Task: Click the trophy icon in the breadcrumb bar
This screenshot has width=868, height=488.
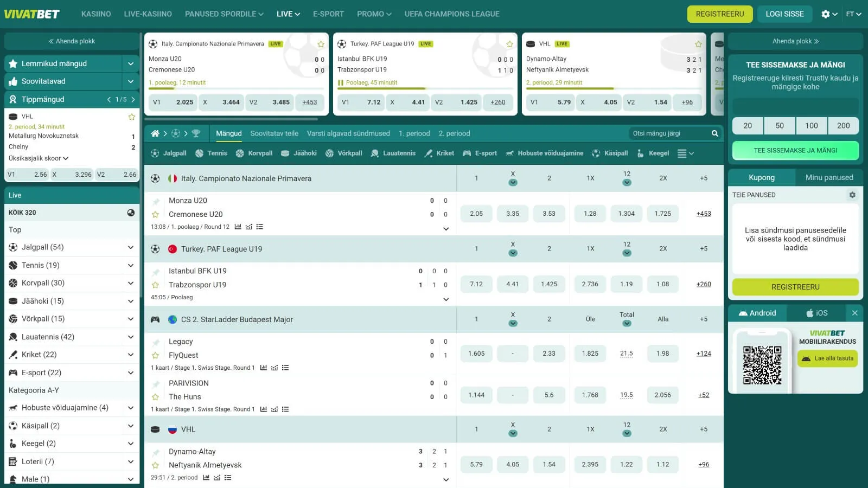Action: (x=196, y=133)
